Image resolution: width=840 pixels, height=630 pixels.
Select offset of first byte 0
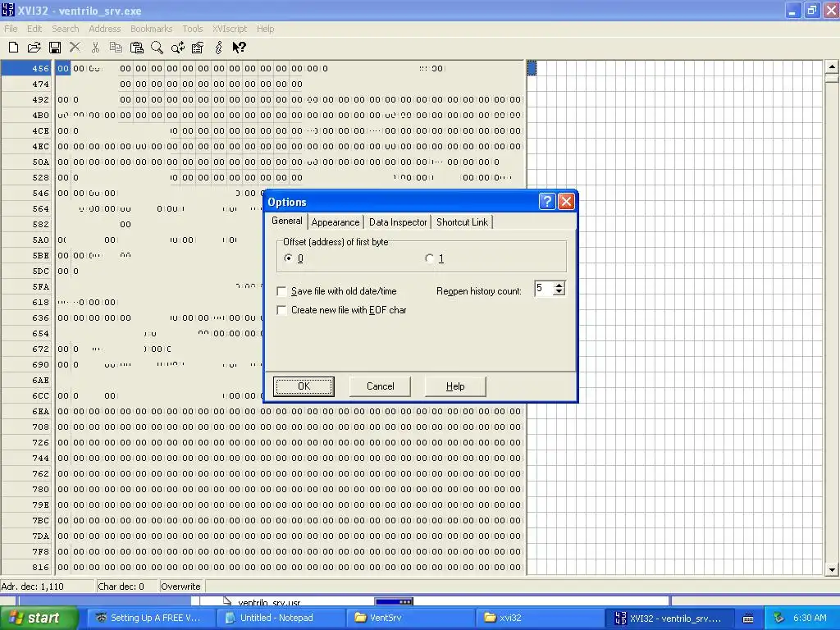click(289, 258)
